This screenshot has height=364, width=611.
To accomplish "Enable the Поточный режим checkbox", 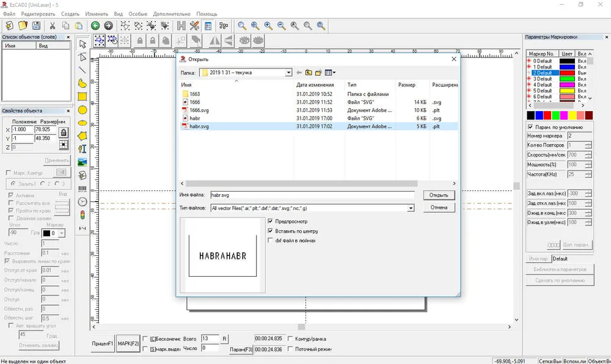I will [x=290, y=349].
